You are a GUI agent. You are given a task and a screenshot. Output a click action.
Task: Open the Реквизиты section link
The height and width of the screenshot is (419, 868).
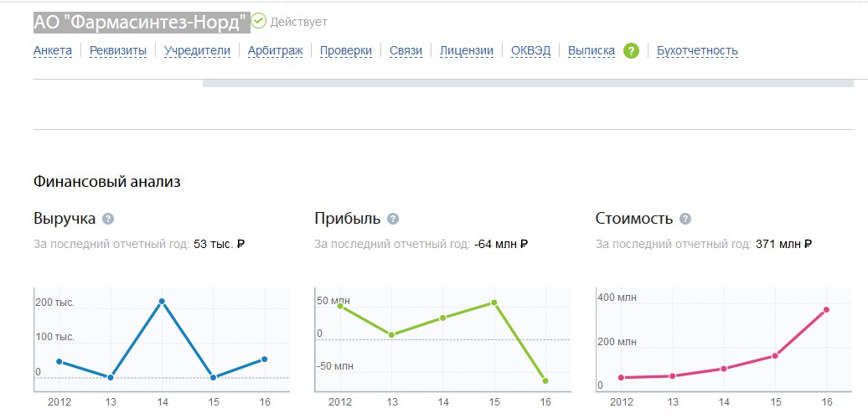pyautogui.click(x=118, y=51)
